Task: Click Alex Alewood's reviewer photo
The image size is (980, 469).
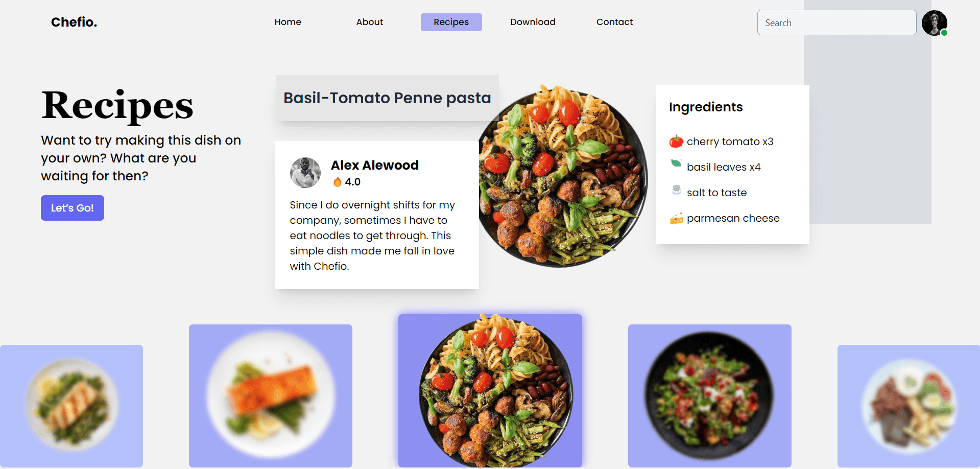Action: 305,173
